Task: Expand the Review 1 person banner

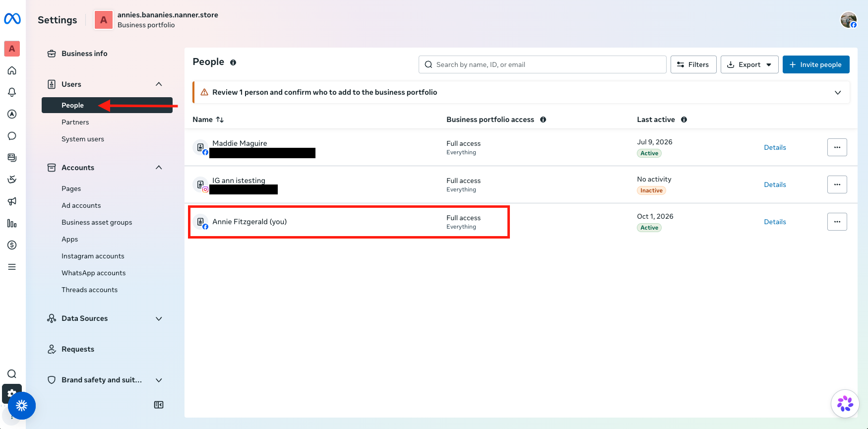Action: 838,92
